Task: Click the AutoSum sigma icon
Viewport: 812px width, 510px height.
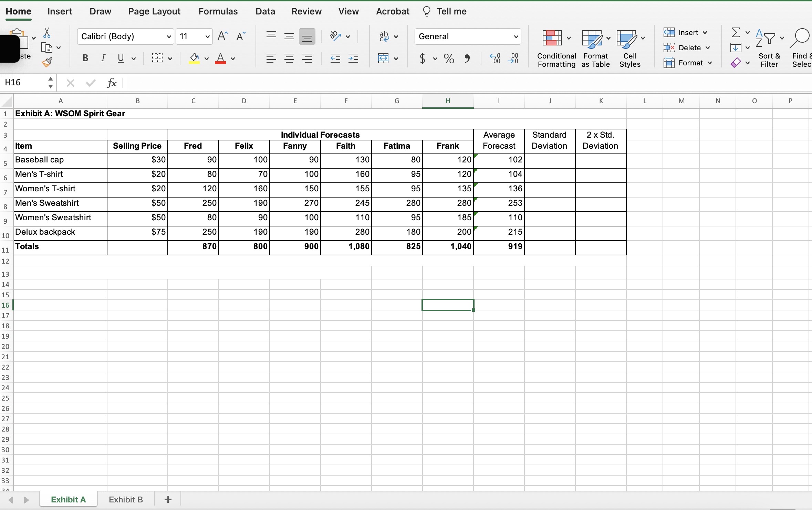Action: [736, 33]
